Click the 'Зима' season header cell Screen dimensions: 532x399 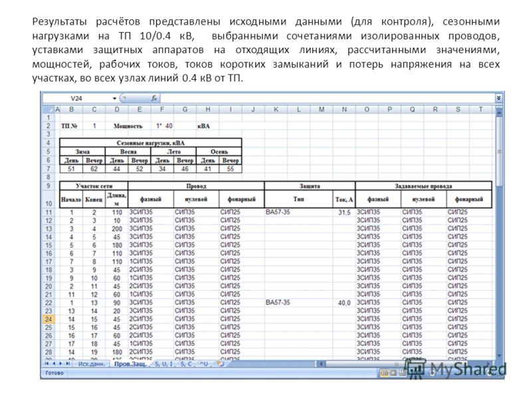(82, 152)
